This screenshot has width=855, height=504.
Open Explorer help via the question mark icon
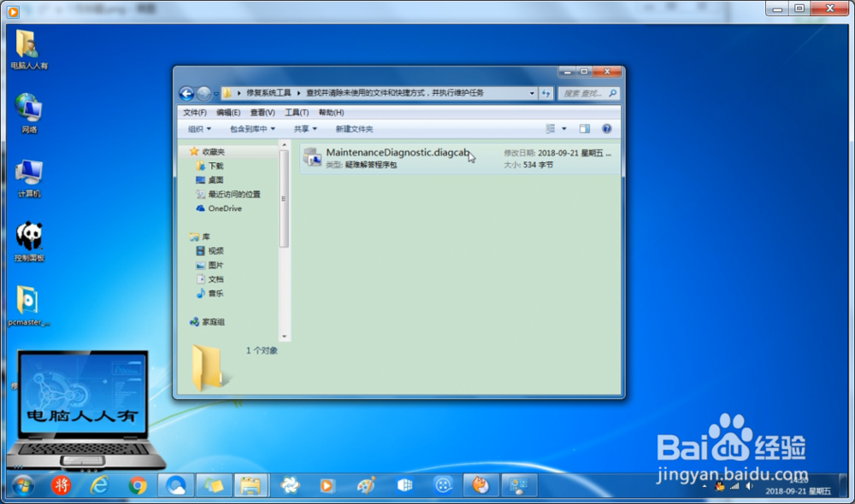pos(607,129)
